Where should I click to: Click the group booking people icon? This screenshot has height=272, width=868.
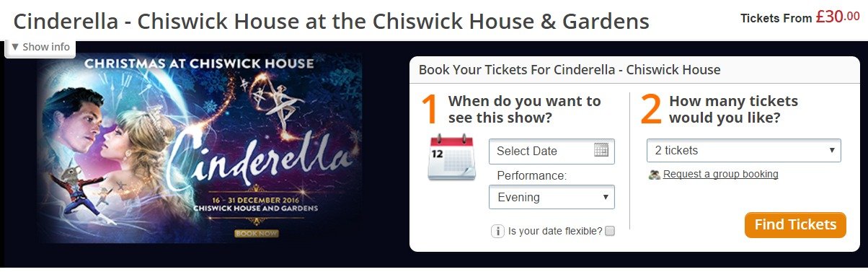655,175
